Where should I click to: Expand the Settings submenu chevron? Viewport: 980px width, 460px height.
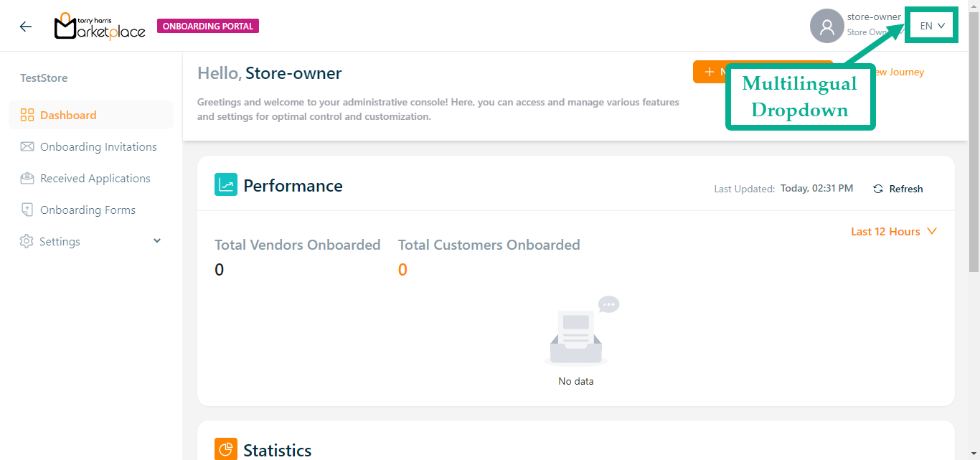point(157,241)
